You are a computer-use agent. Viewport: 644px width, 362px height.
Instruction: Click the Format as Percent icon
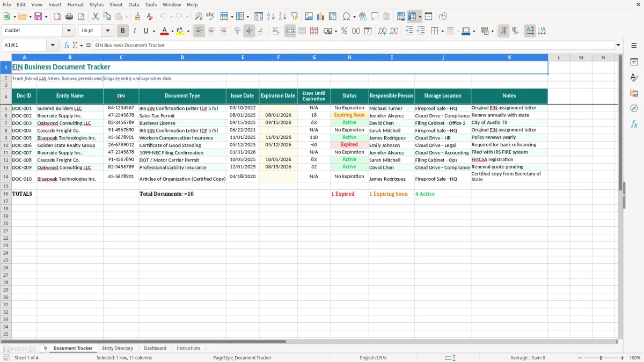344,31
